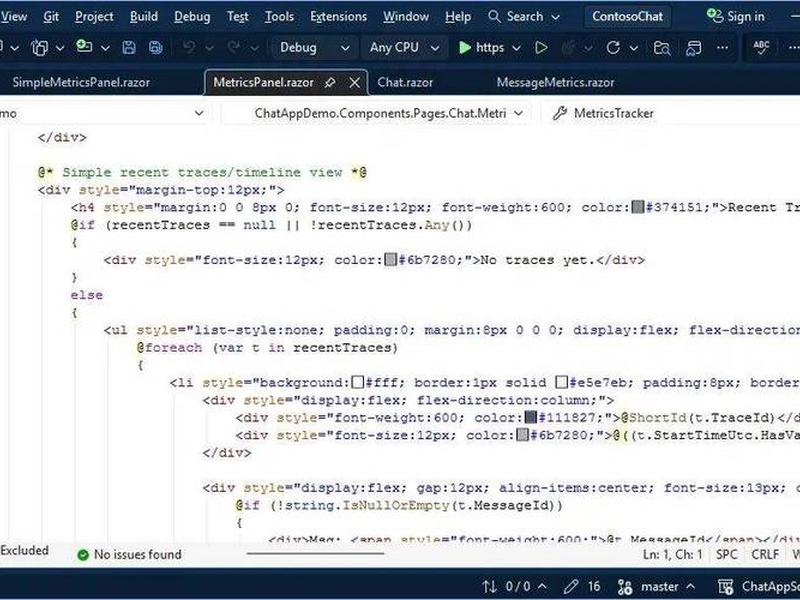This screenshot has height=600, width=800.
Task: Click the horizontal scrollbar thumb below the editor
Action: pos(315,553)
